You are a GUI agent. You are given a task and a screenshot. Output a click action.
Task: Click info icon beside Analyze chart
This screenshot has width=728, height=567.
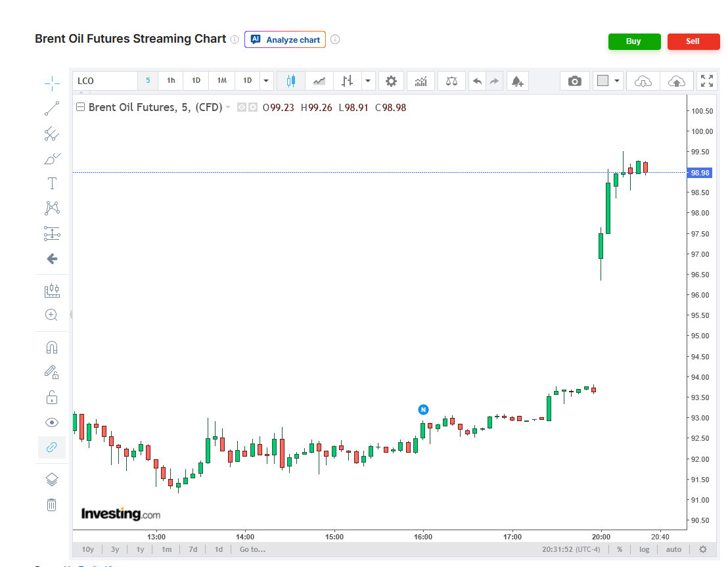[334, 39]
